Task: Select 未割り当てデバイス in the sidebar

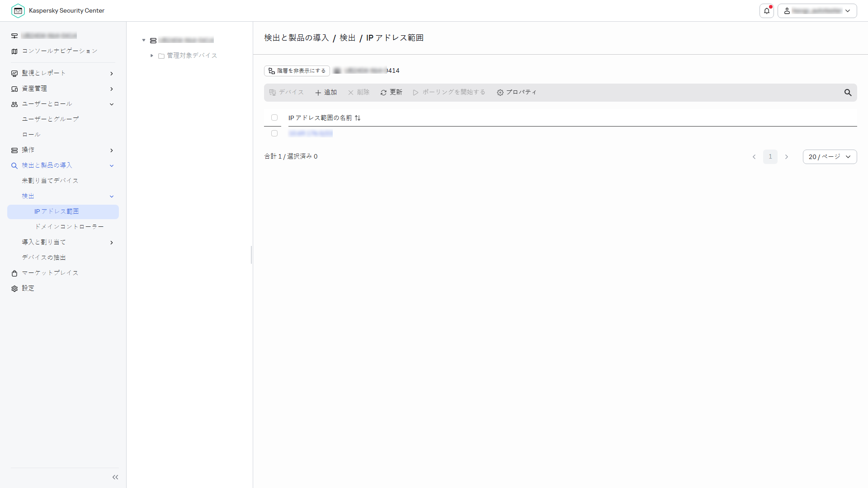Action: [x=50, y=180]
